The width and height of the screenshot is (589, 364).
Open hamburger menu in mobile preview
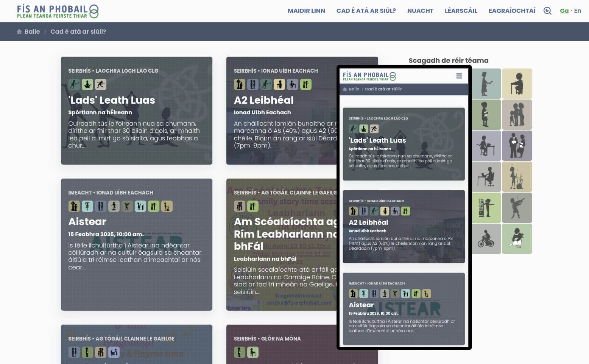[459, 76]
